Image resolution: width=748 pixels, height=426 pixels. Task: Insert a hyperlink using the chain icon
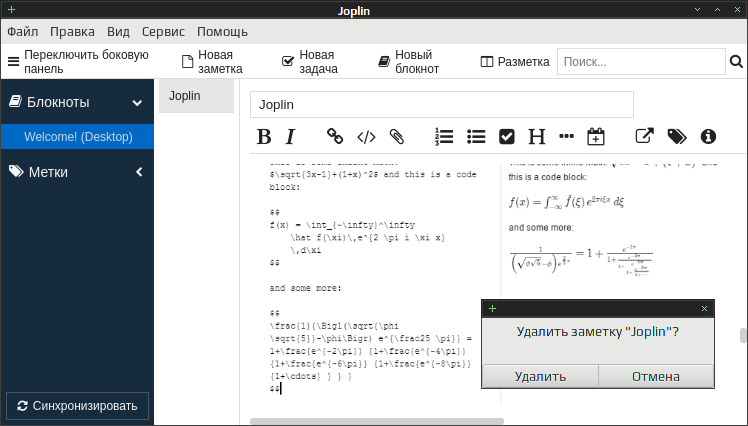point(334,136)
